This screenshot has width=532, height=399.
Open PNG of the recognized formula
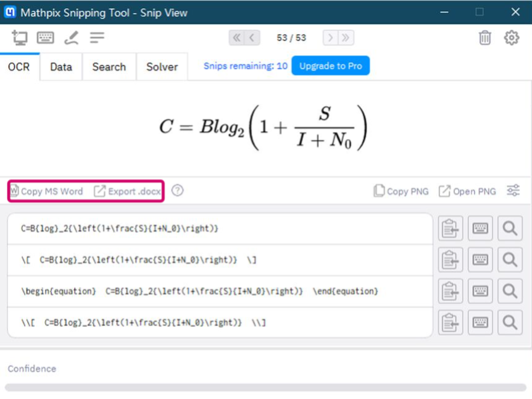point(467,191)
